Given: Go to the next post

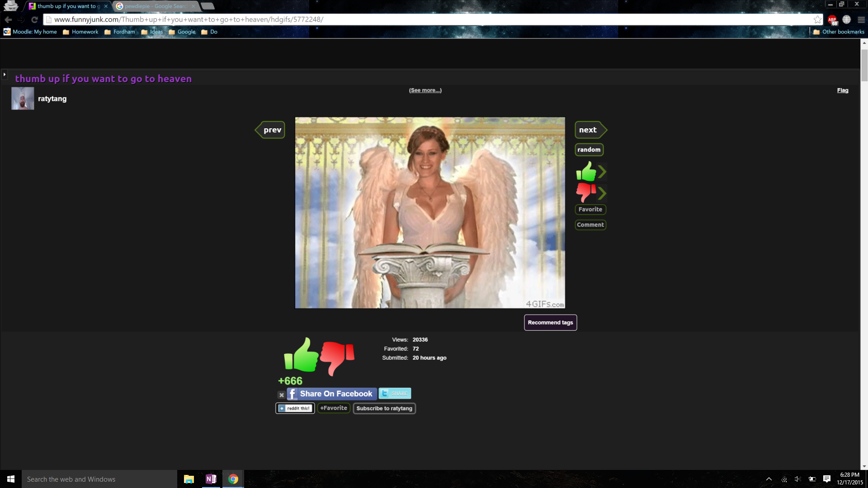Looking at the screenshot, I should click(x=589, y=130).
